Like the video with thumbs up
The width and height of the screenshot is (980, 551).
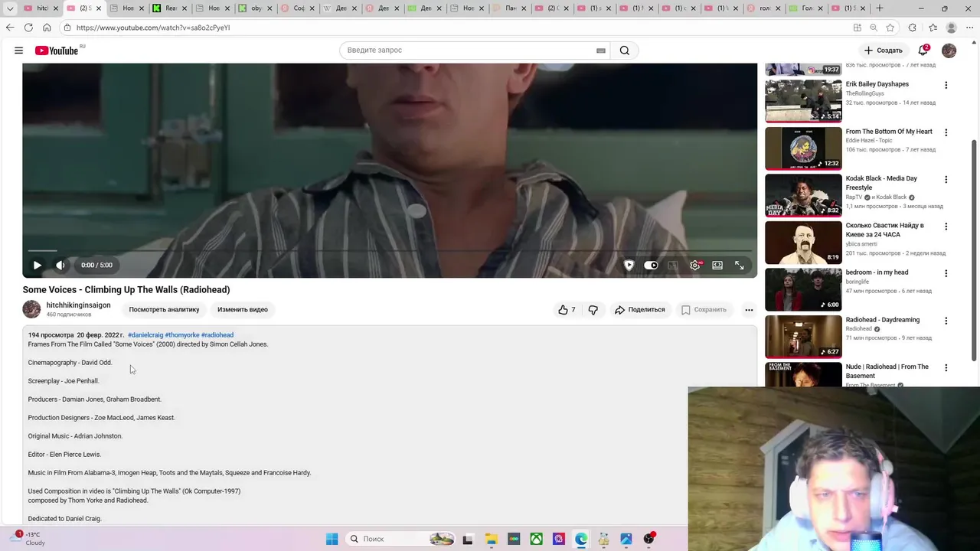[567, 310]
